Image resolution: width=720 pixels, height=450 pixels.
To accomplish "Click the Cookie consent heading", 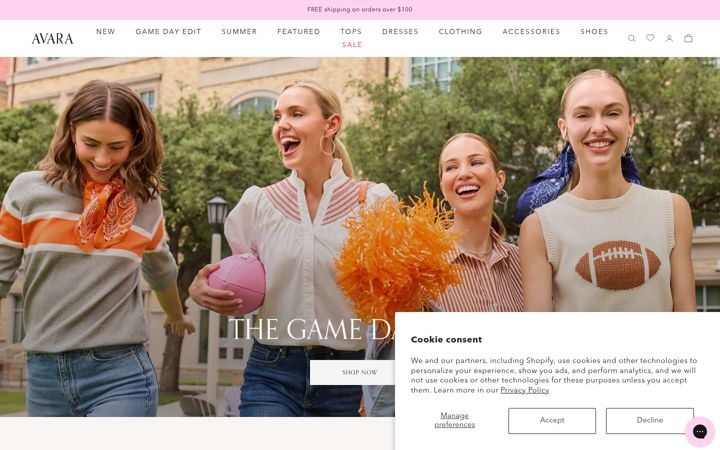I will tap(446, 340).
